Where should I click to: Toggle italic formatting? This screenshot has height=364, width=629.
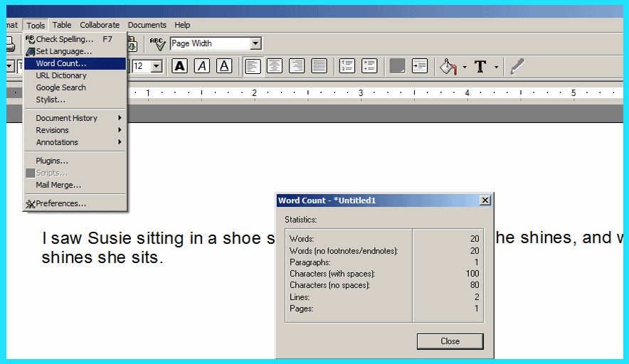click(x=202, y=66)
